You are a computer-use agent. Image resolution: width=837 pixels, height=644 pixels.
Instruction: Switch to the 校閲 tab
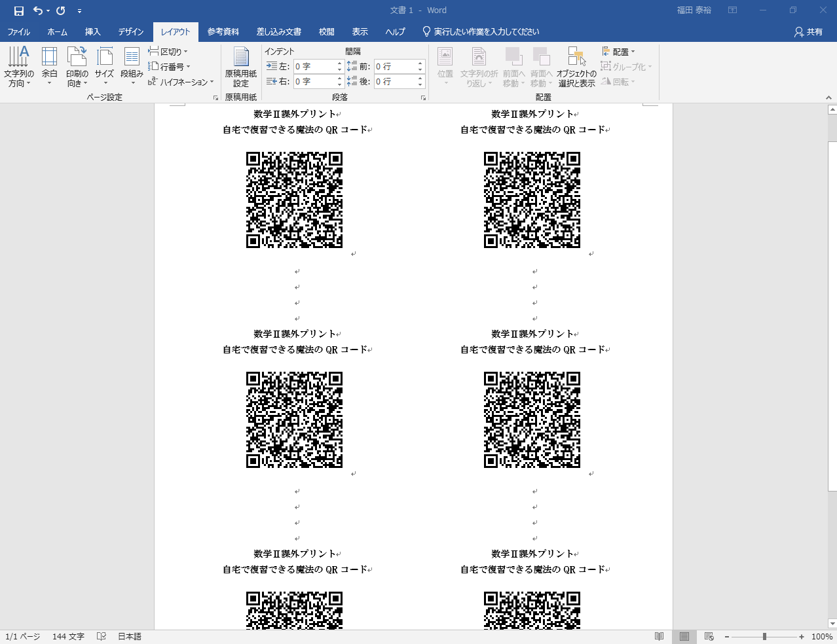point(327,31)
